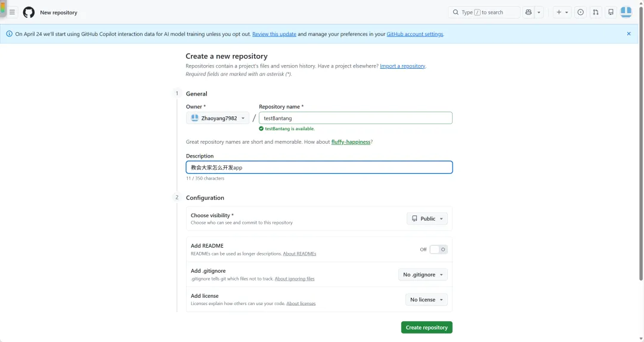Open the Repositories icon in header
644x342 pixels.
[x=611, y=12]
